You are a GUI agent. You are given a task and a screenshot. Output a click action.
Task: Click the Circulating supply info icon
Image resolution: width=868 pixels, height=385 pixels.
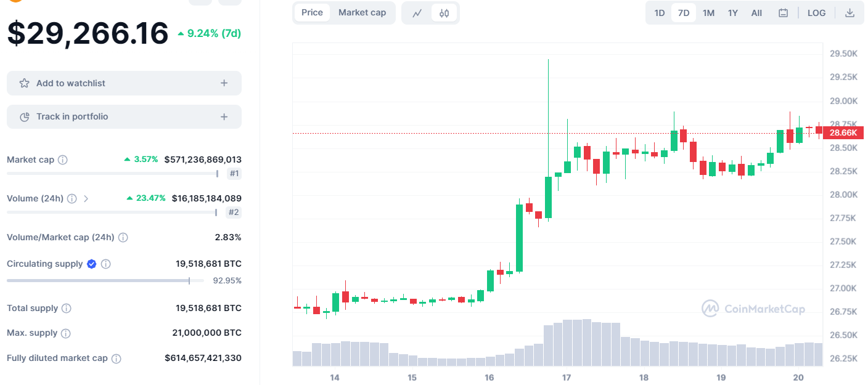click(x=105, y=264)
